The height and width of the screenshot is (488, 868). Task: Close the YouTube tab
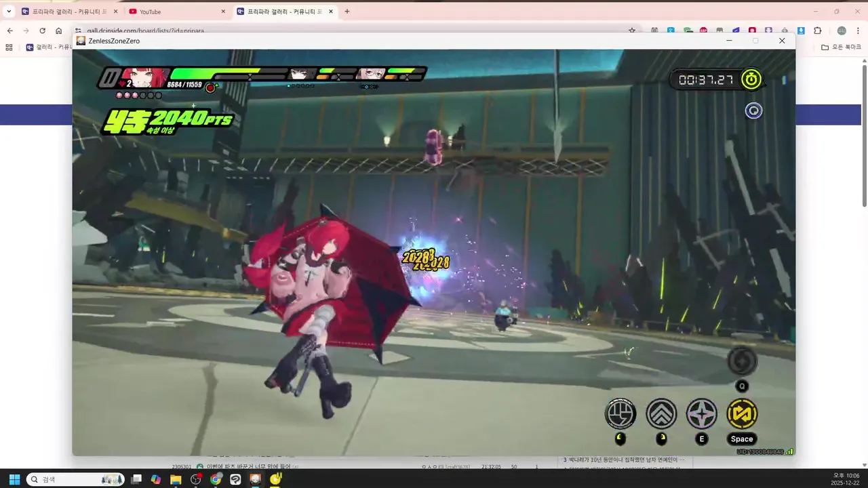(223, 12)
